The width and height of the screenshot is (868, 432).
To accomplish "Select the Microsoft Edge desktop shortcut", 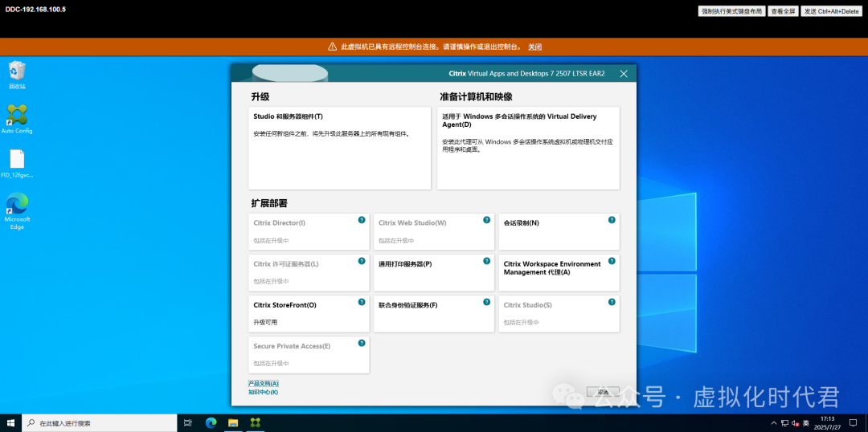I will [17, 210].
